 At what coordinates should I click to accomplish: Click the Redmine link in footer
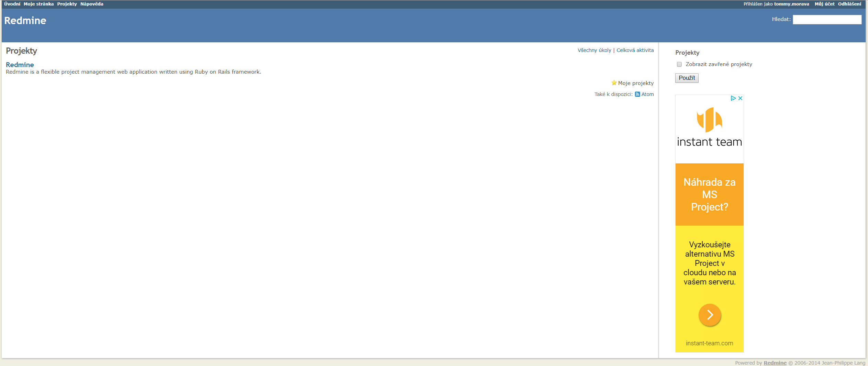tap(775, 363)
